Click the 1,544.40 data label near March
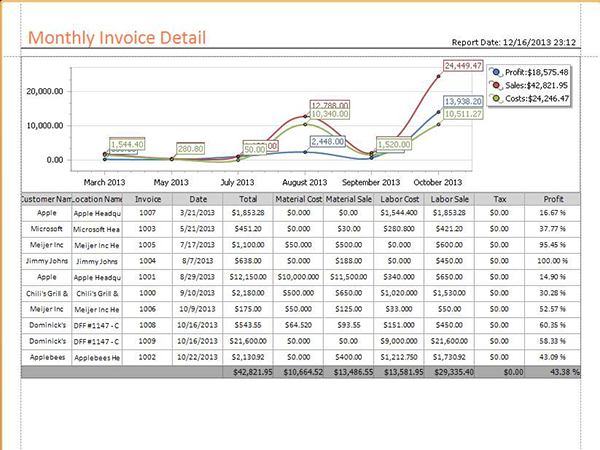Screen dimensions: 600x450 (x=127, y=144)
